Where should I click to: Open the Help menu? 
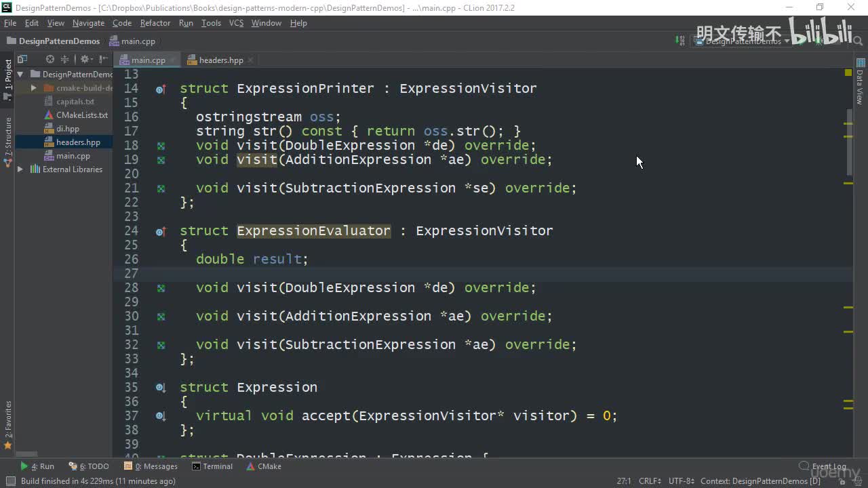coord(298,23)
